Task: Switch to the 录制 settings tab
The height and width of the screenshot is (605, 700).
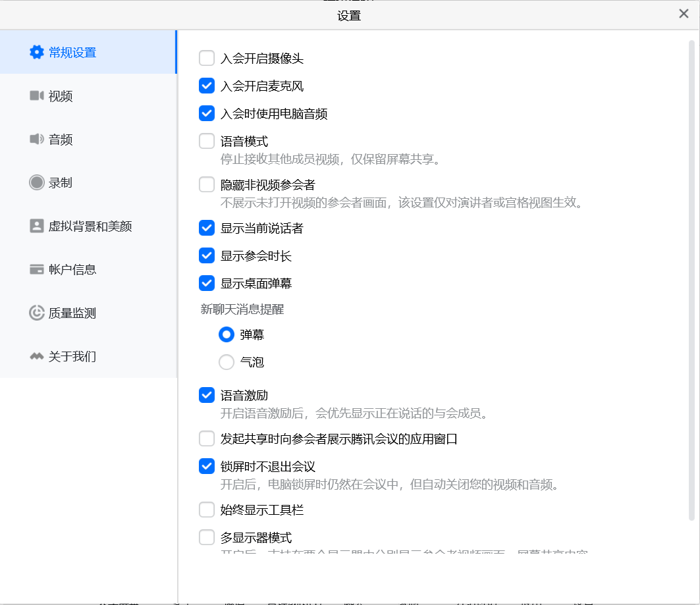Action: click(88, 183)
